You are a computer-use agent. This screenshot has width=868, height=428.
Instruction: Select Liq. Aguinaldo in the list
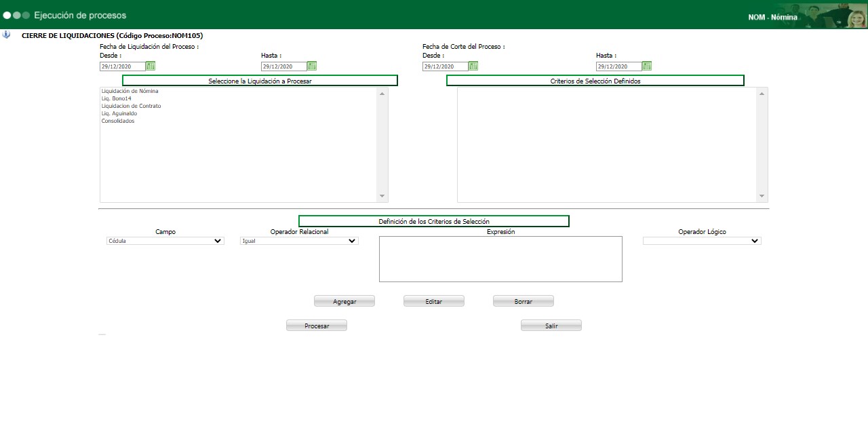tap(119, 113)
